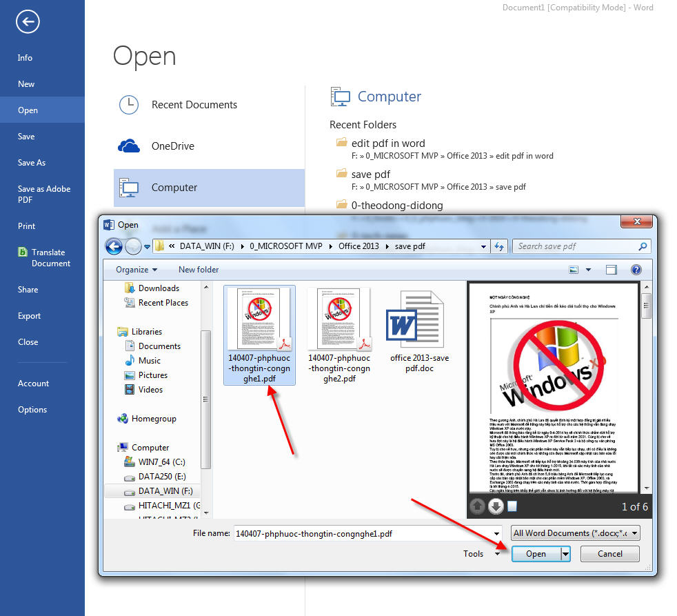Click the OneDrive cloud location
Image resolution: width=677 pixels, height=616 pixels.
(172, 146)
